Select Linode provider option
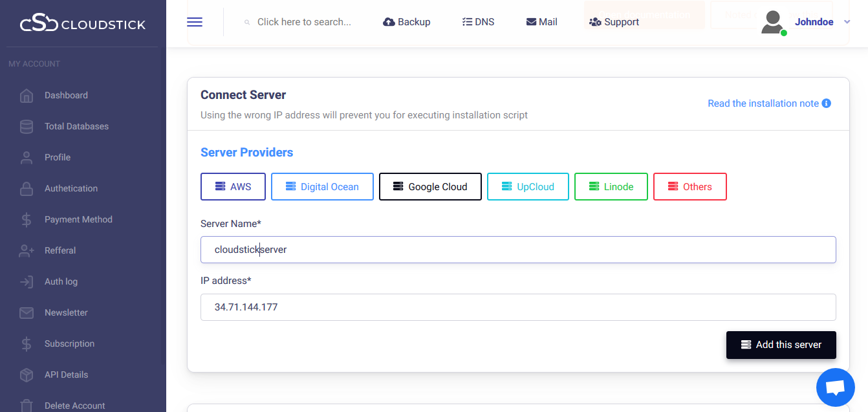The height and width of the screenshot is (412, 868). tap(611, 187)
